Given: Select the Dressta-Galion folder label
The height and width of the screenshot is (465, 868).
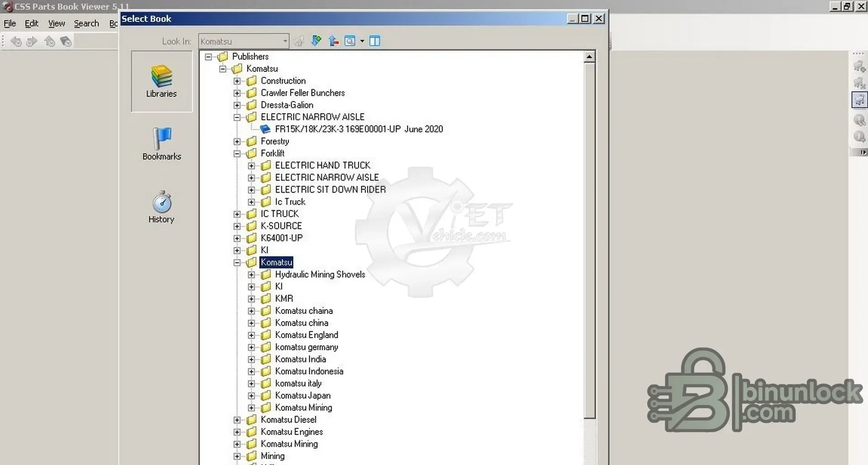Looking at the screenshot, I should [287, 105].
